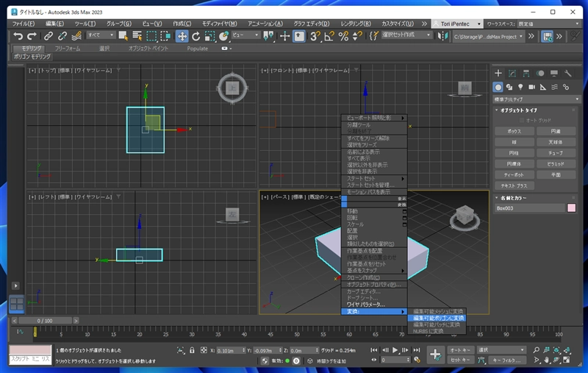This screenshot has height=373, width=588.
Task: Toggle the Angle Snap icon
Action: tap(329, 36)
